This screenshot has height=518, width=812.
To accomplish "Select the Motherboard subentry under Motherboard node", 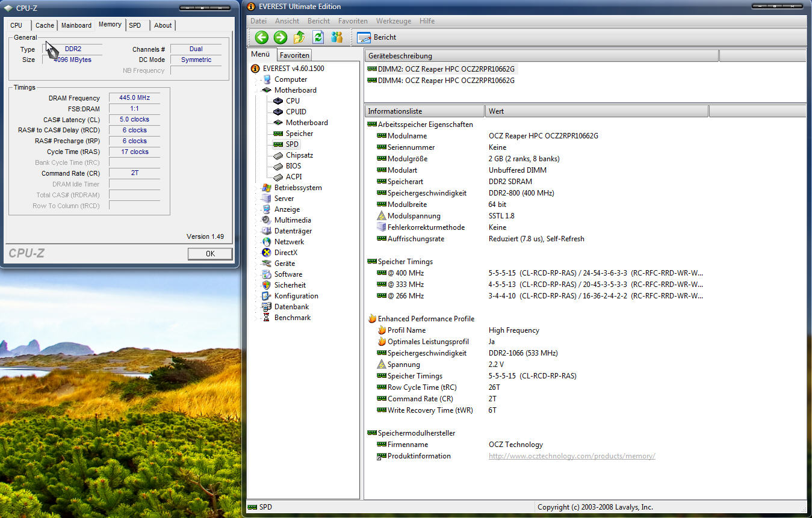I will [306, 123].
